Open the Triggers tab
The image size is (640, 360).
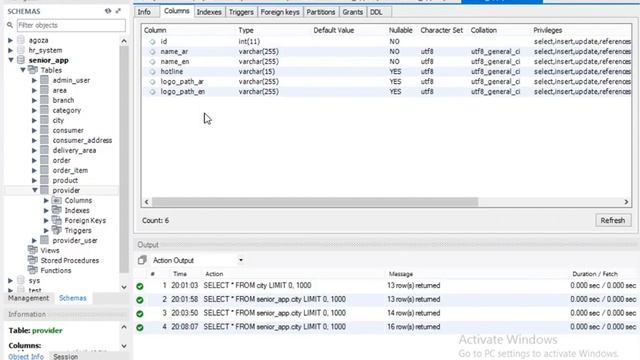[241, 12]
